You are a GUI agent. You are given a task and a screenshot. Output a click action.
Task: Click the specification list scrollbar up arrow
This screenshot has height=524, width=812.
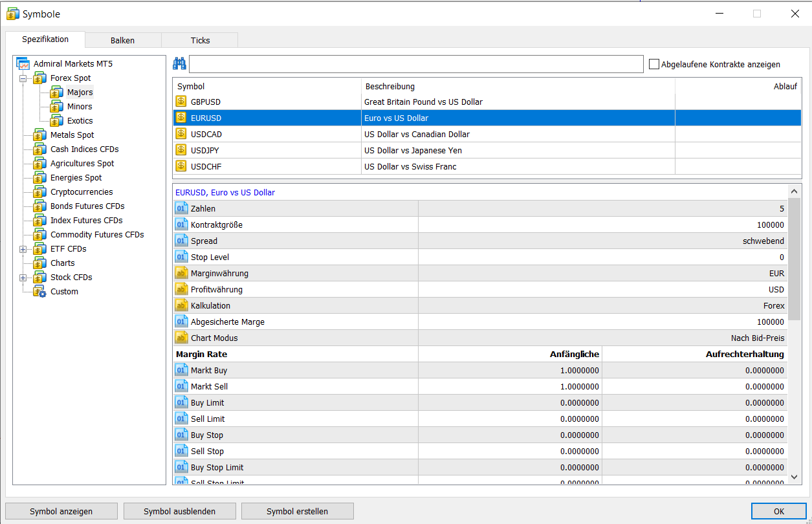click(x=795, y=191)
